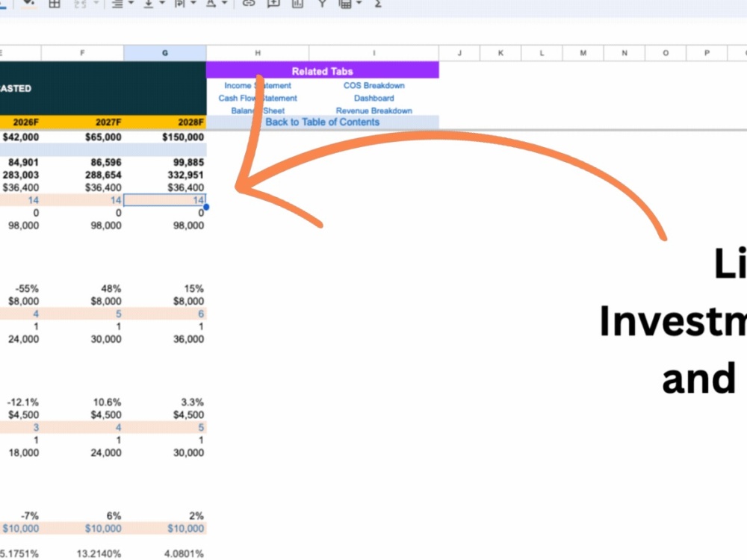The width and height of the screenshot is (747, 560).
Task: Select column F header
Action: (x=82, y=53)
